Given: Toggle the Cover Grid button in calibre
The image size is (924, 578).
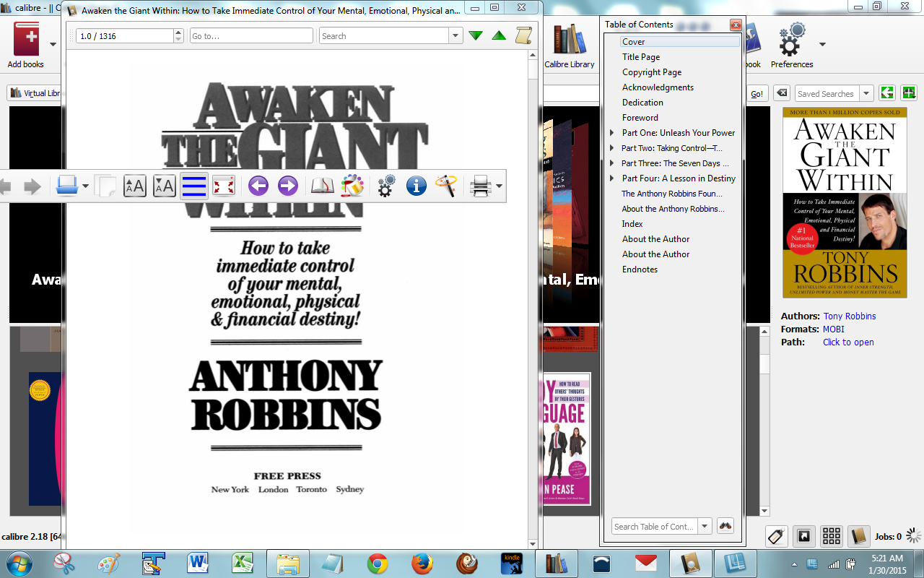Looking at the screenshot, I should (831, 536).
